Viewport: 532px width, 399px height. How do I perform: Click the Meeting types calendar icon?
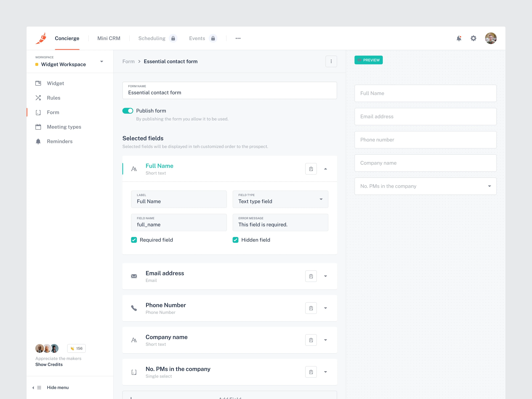38,127
